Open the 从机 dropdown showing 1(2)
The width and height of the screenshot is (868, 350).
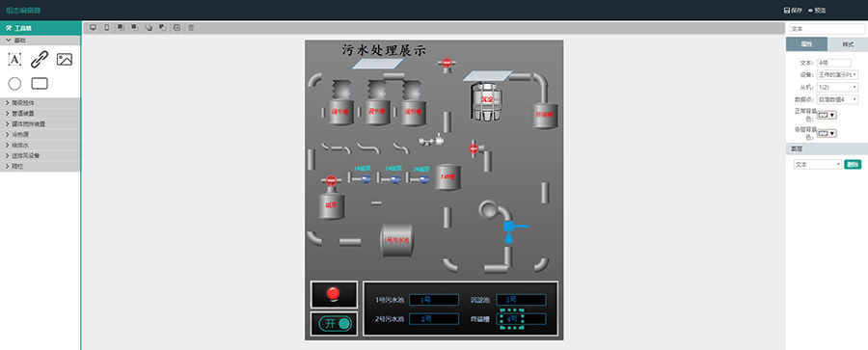837,87
